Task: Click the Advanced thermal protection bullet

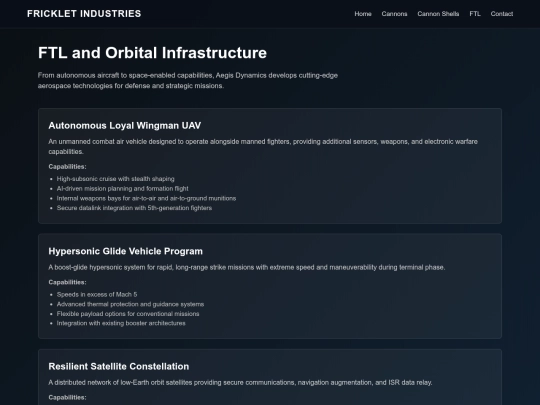Action: point(130,304)
